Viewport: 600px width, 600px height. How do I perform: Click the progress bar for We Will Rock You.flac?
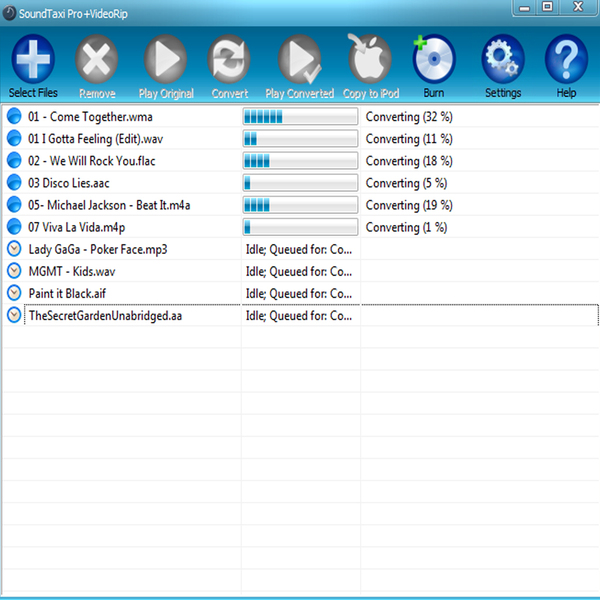[x=300, y=161]
